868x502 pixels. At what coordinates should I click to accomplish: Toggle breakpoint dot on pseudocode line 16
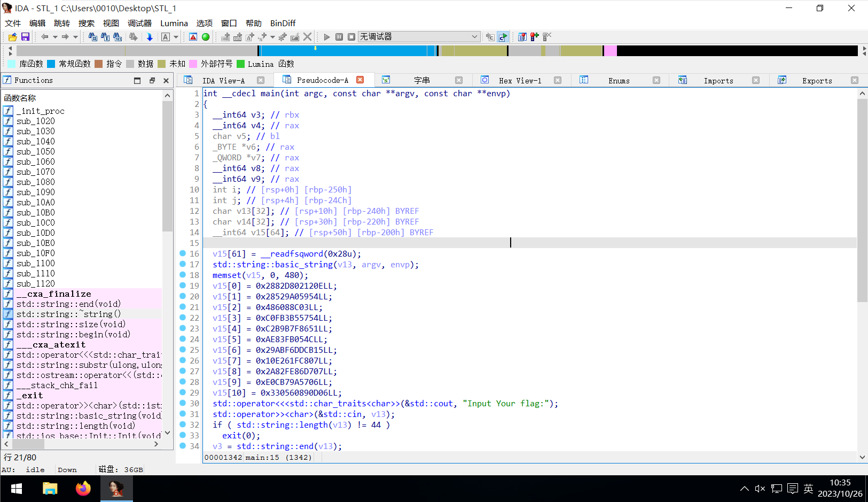point(183,253)
